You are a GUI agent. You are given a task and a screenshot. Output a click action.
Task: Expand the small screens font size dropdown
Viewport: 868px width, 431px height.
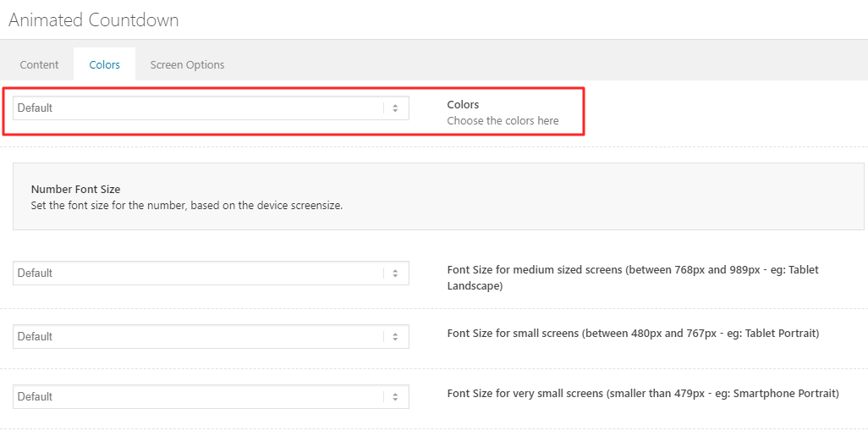[x=200, y=337]
